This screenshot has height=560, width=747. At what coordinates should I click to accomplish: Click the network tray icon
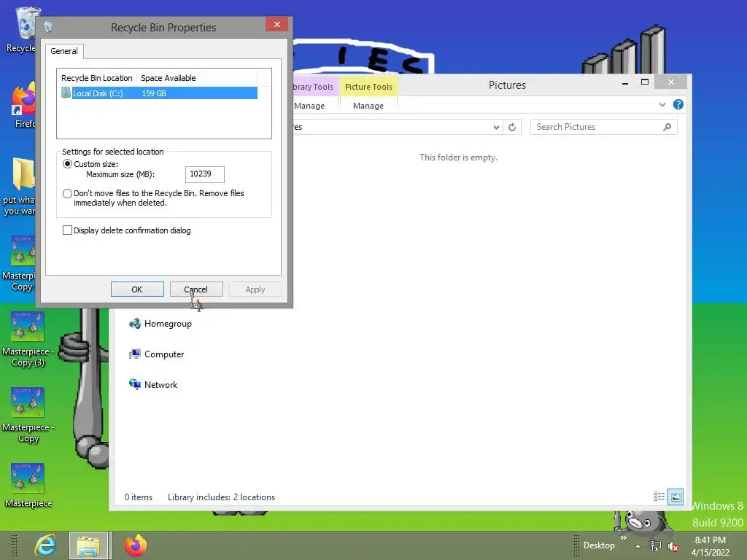tap(656, 546)
